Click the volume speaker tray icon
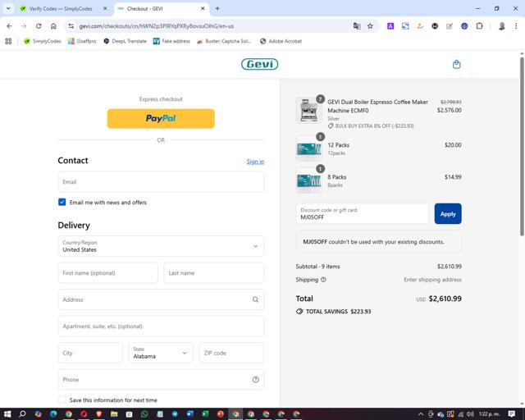The image size is (525, 420). point(470,414)
